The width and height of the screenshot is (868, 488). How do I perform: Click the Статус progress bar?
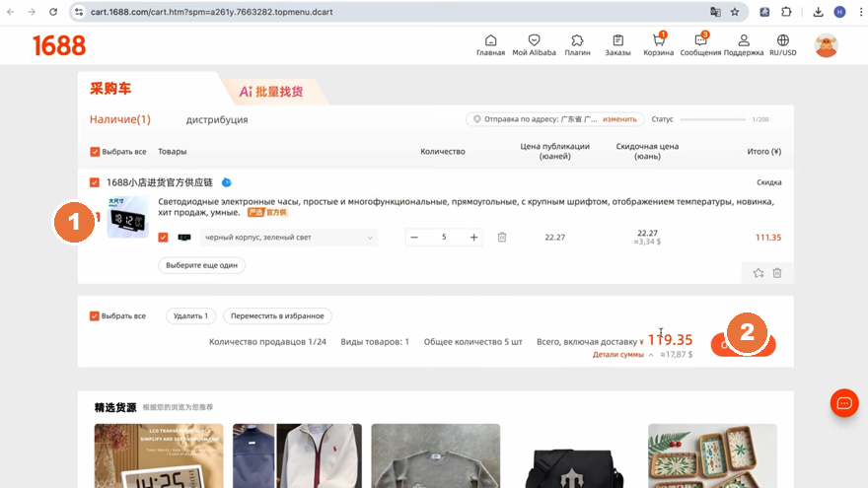[x=712, y=119]
